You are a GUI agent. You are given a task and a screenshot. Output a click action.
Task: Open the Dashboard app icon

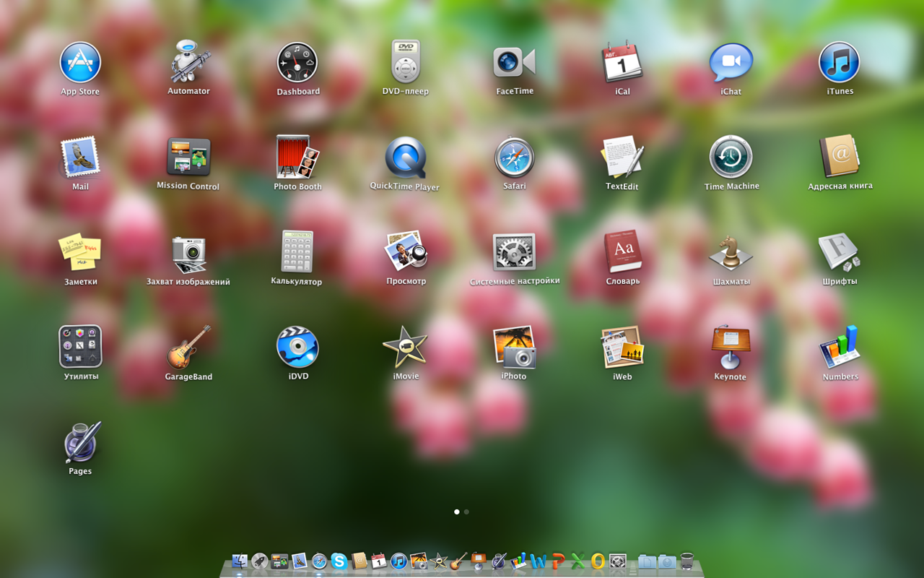[297, 62]
